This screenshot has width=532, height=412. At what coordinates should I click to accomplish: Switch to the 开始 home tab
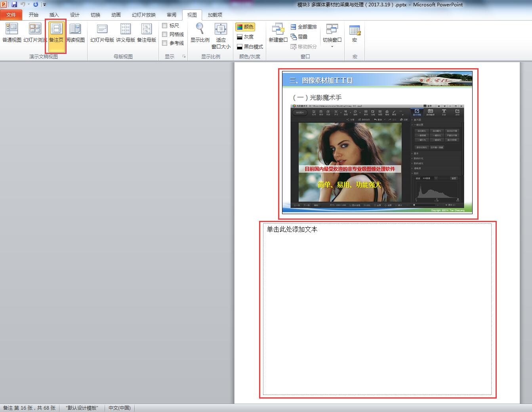tap(34, 15)
